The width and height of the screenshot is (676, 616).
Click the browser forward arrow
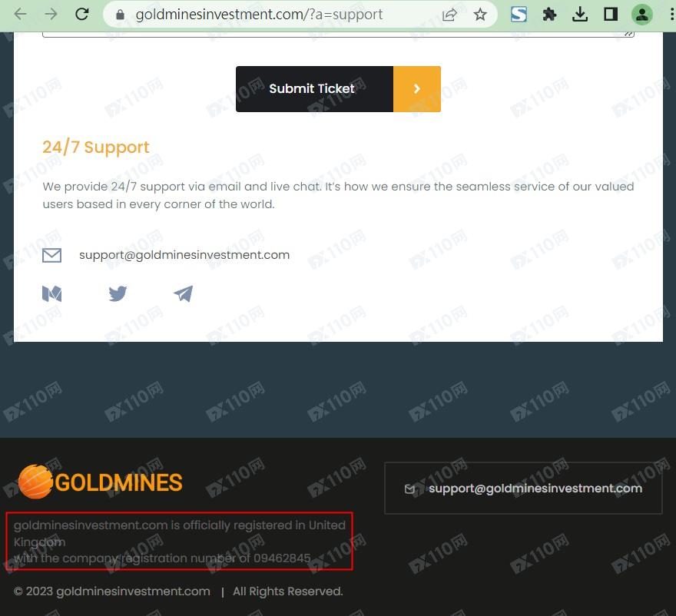pos(51,15)
